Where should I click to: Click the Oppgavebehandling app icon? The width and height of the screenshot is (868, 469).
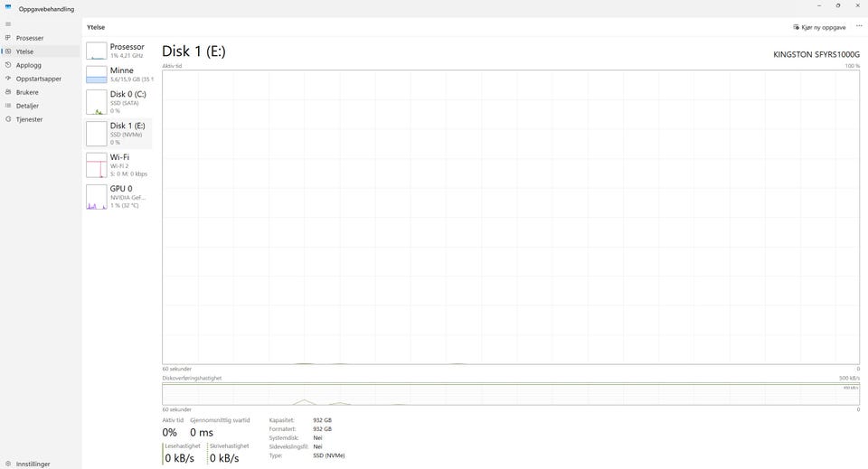tap(8, 7)
